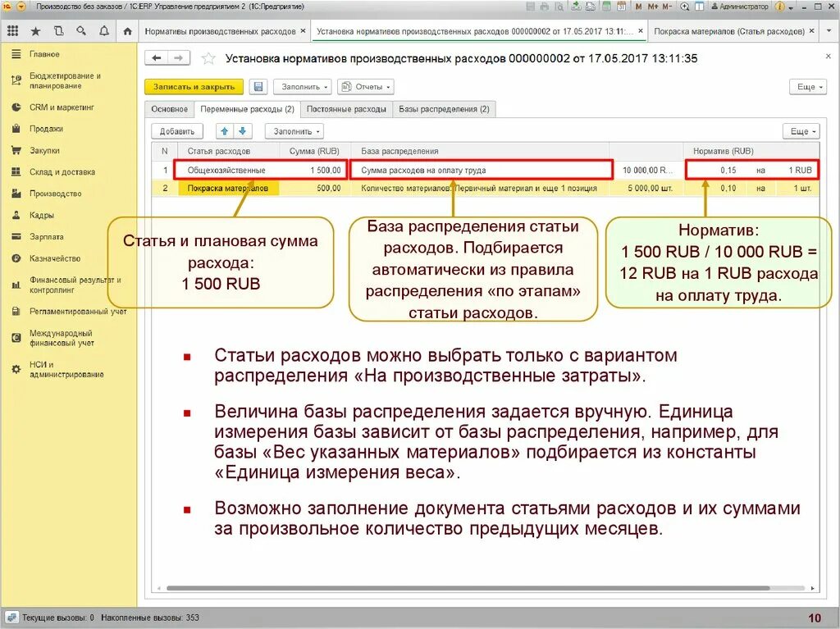
Task: Open Notifications bell icon
Action: click(104, 31)
